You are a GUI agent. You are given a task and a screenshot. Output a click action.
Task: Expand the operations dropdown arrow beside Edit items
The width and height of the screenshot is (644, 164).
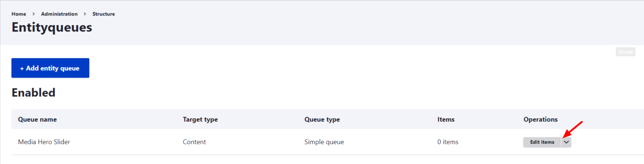point(566,142)
